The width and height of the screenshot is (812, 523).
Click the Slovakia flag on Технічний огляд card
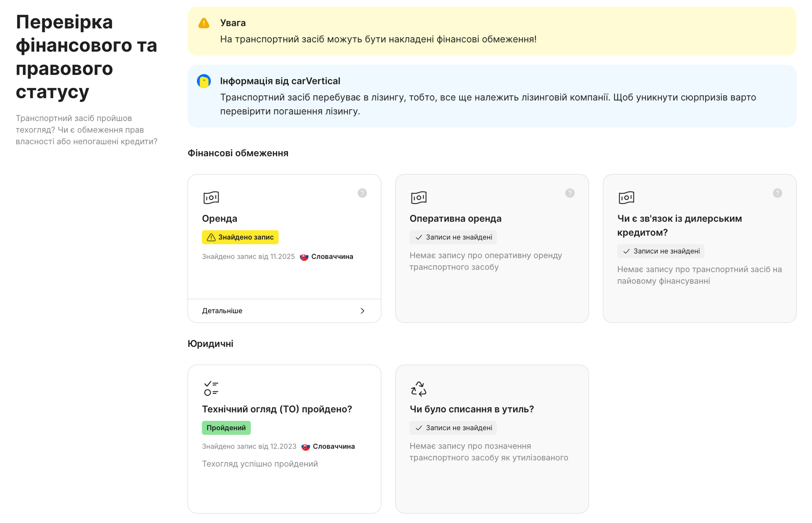306,447
